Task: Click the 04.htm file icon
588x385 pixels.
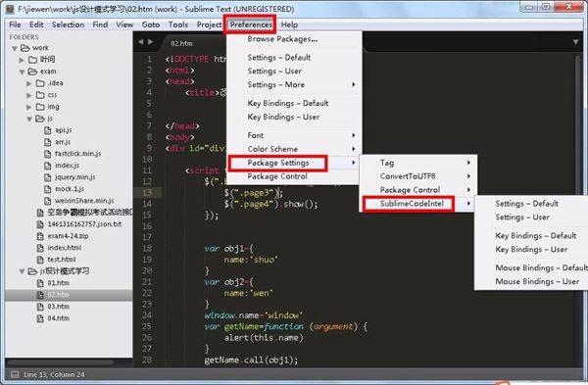Action: pyautogui.click(x=40, y=318)
